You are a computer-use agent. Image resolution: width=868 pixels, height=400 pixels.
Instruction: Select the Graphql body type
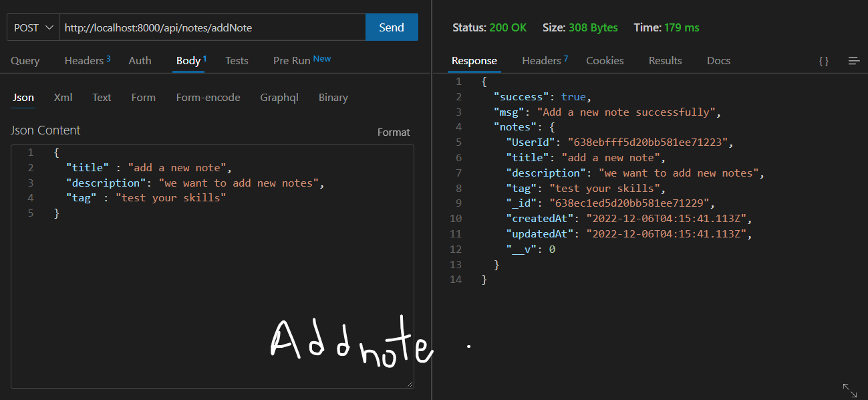[279, 97]
